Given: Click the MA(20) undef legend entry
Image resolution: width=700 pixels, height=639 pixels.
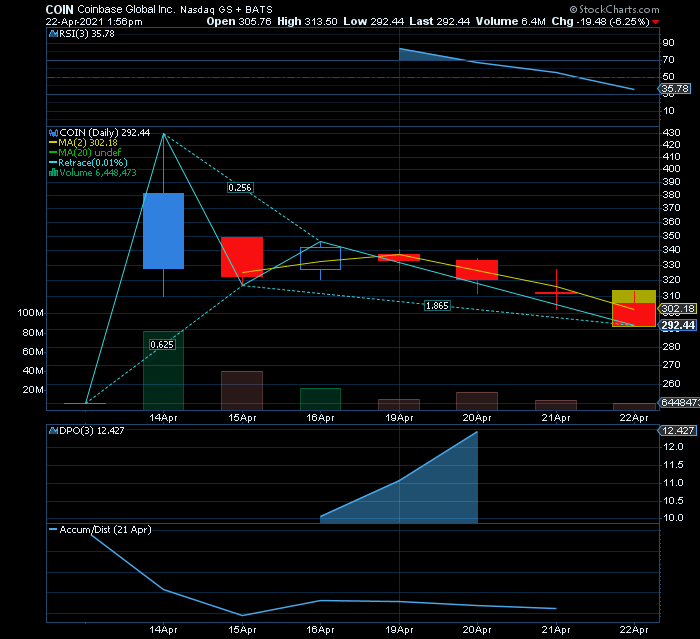Looking at the screenshot, I should (x=89, y=152).
